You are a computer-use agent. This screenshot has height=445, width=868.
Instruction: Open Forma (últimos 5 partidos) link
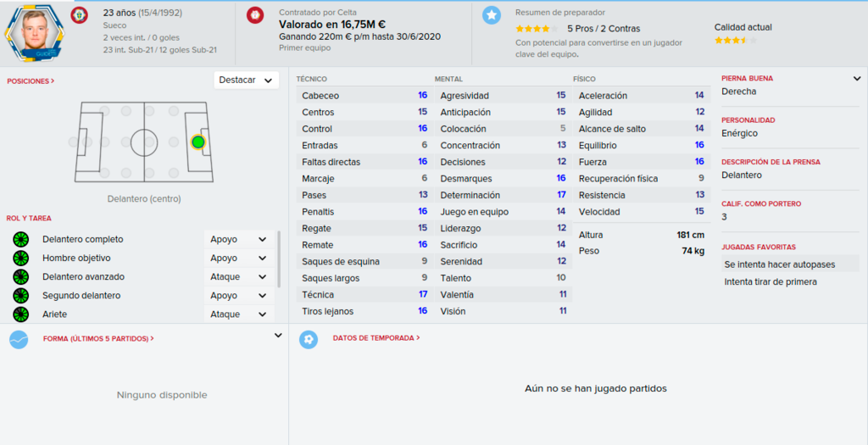(x=98, y=339)
